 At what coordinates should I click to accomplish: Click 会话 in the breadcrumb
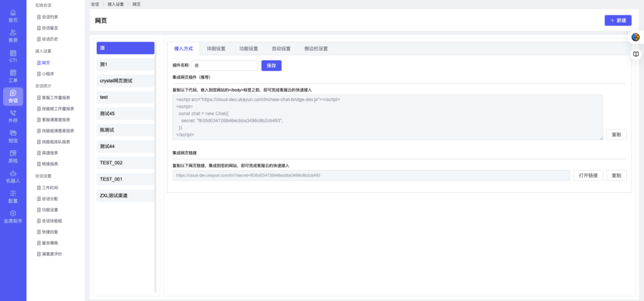(x=95, y=4)
